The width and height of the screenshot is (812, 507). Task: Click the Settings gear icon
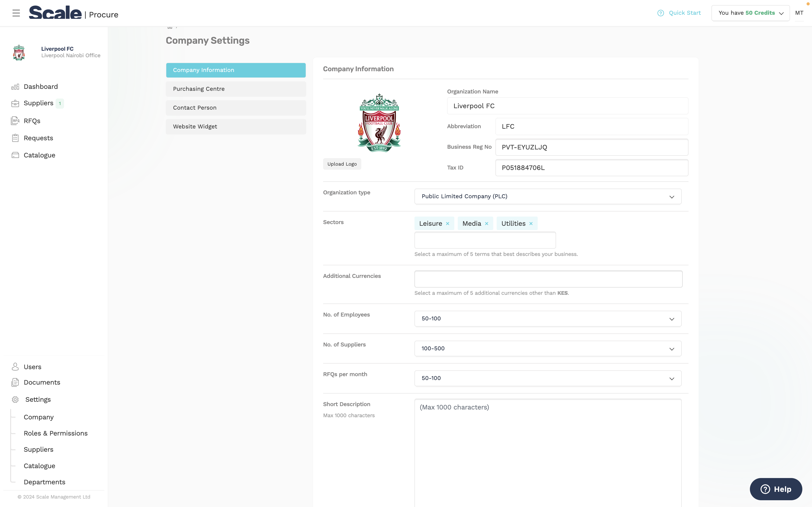point(15,399)
